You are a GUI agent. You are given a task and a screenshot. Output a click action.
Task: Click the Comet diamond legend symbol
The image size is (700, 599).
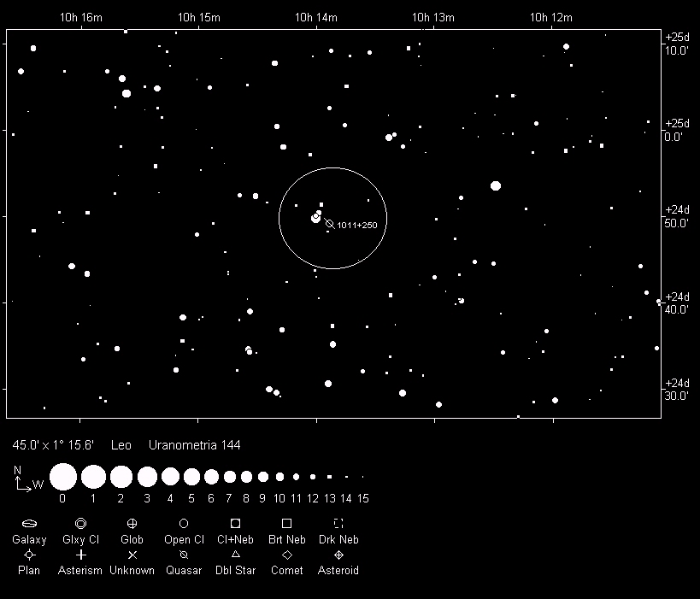point(287,555)
